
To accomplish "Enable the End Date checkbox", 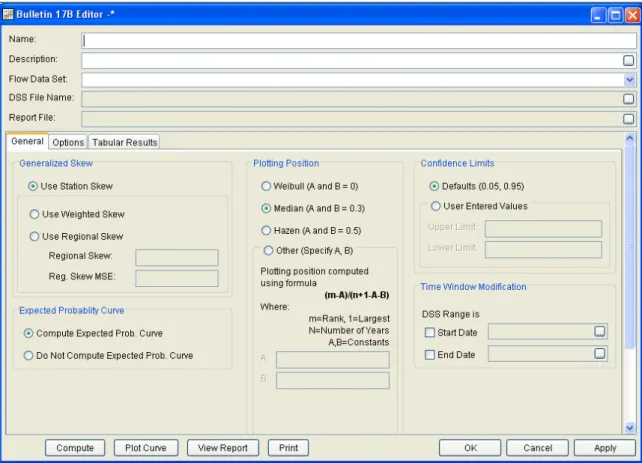I will point(430,355).
